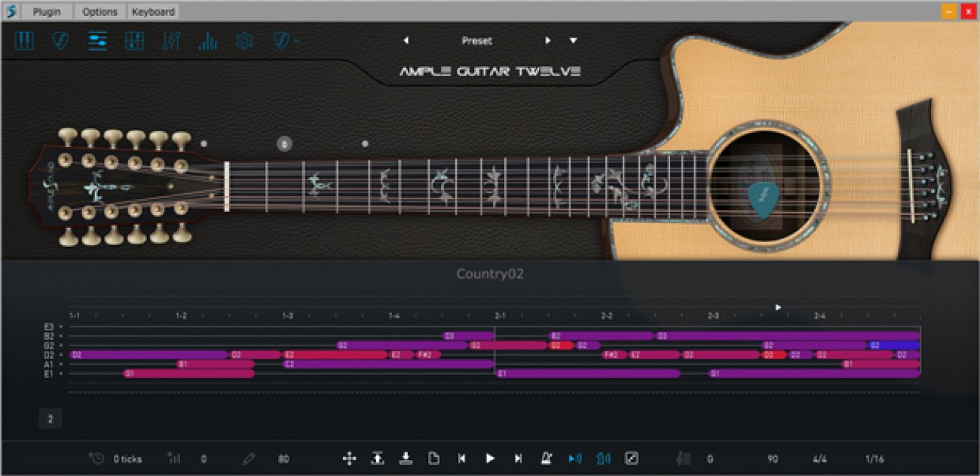Open the Tab/Riffer sliders panel icon
980x476 pixels.
click(x=97, y=41)
